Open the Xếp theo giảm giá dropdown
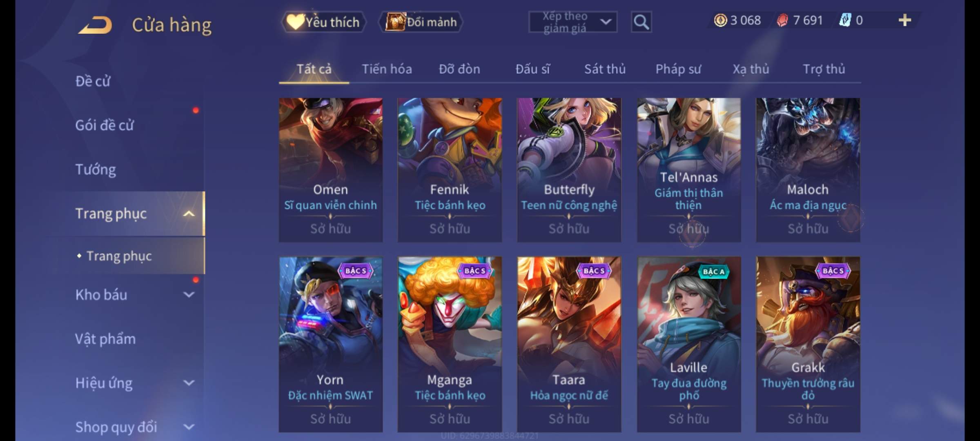 [573, 22]
